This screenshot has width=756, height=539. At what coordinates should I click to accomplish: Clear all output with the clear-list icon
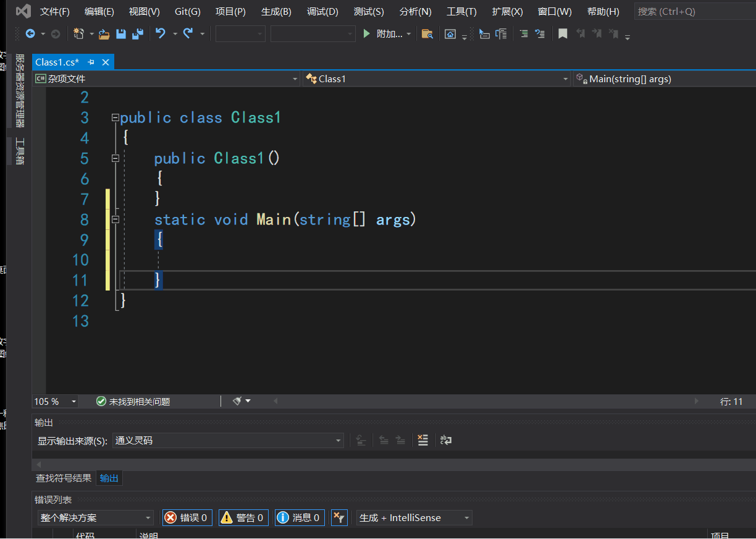(422, 440)
